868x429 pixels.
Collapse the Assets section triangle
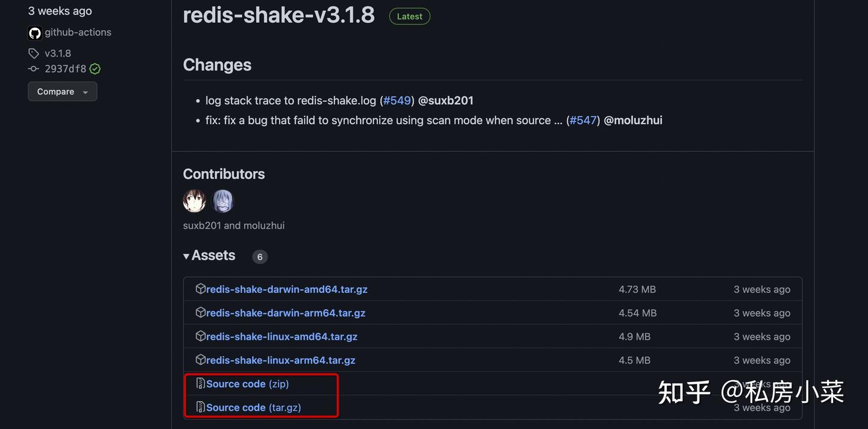pos(186,255)
